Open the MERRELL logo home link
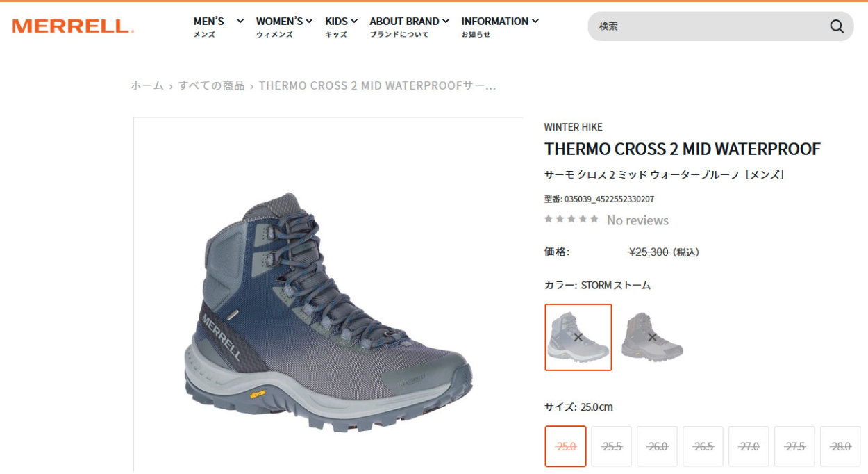Viewport: 868px width, 474px height. [x=73, y=26]
